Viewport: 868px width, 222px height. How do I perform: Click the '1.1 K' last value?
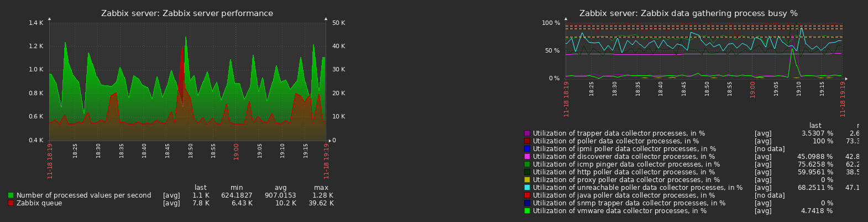pyautogui.click(x=201, y=195)
